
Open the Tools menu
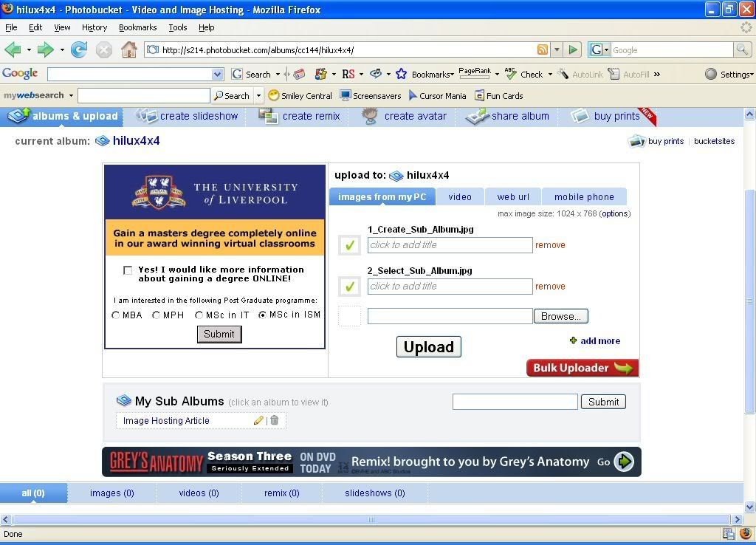(x=177, y=27)
